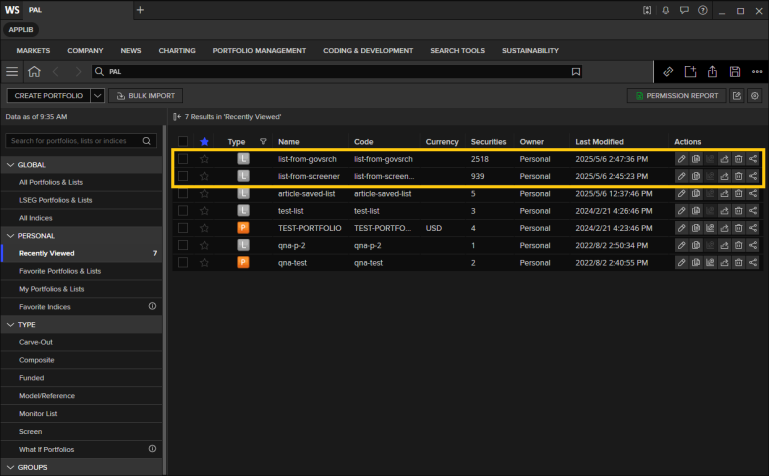Sort by the Last Modified column header
The image size is (769, 476).
(x=599, y=142)
